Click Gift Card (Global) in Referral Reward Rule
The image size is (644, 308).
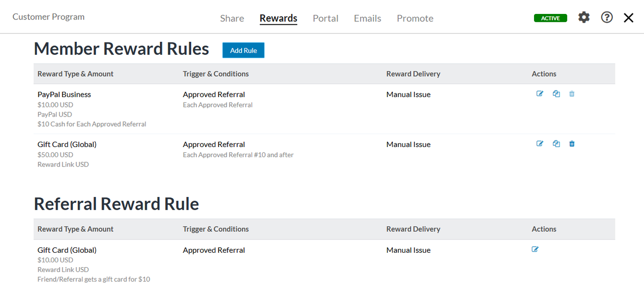pyautogui.click(x=67, y=250)
